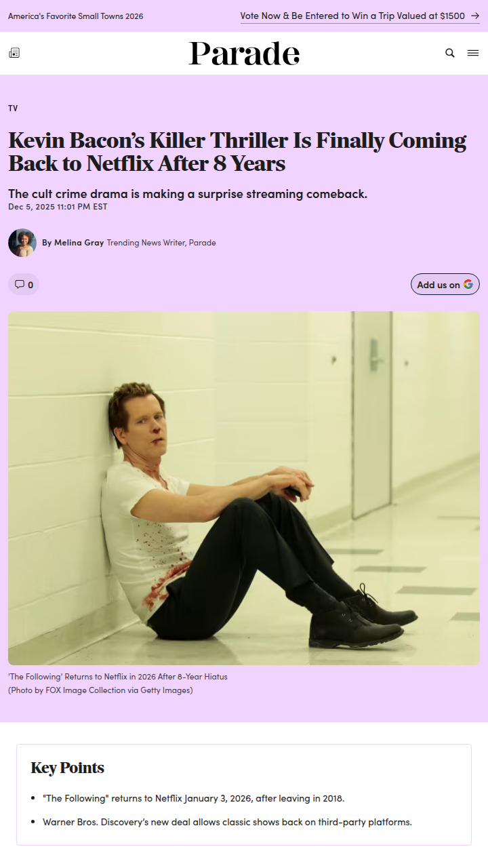This screenshot has width=488, height=868.
Task: Open author link Melina Gray
Action: [79, 242]
